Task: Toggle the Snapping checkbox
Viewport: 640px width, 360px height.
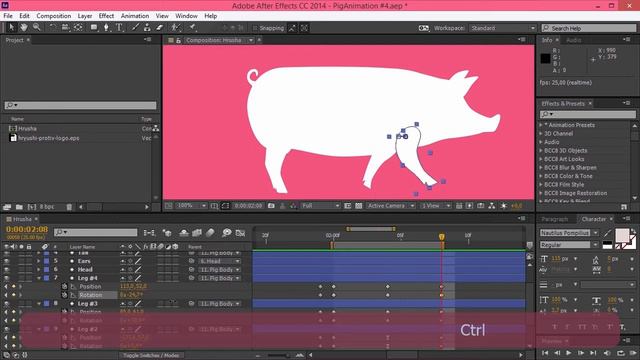Action: click(x=255, y=28)
